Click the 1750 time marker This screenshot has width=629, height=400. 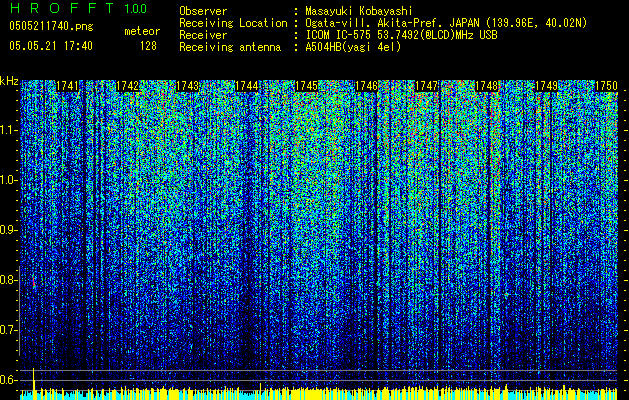(x=606, y=86)
